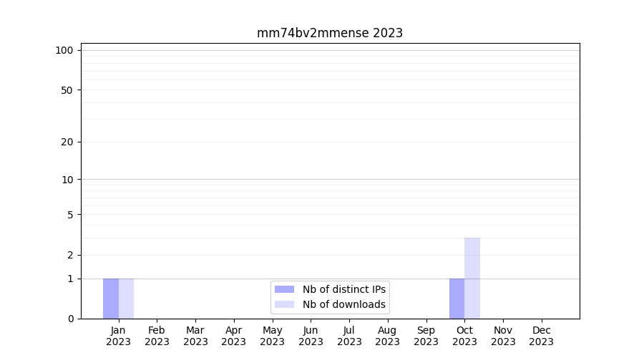This screenshot has width=644, height=358.
Task: Click the Aug 2023 x-axis label
Action: coord(388,336)
